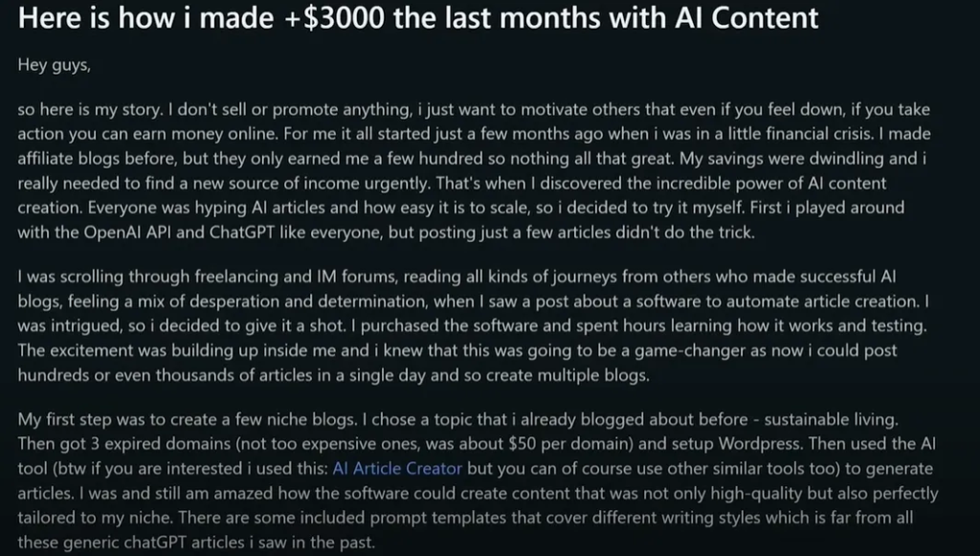980x556 pixels.
Task: Click the 'Hey guys,' greeting line
Action: point(55,65)
